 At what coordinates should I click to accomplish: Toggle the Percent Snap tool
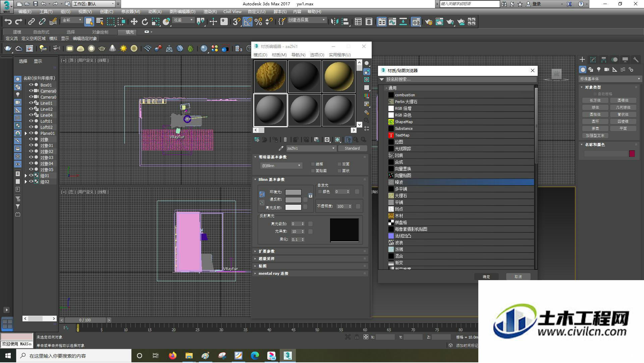click(258, 22)
